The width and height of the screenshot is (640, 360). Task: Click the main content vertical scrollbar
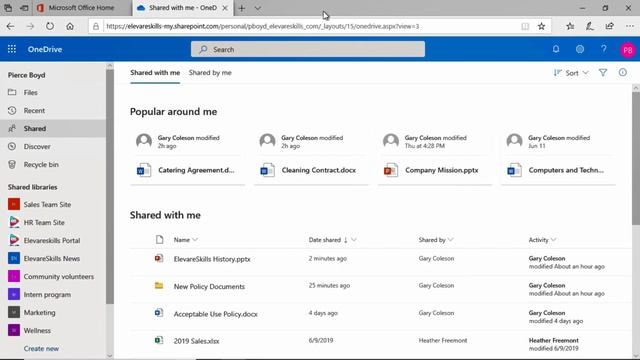click(x=636, y=158)
